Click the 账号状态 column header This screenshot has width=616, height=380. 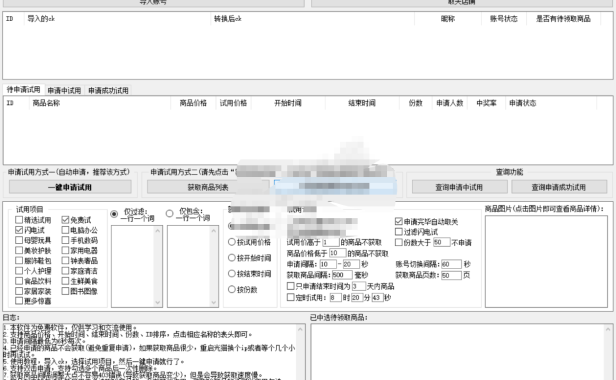point(504,18)
